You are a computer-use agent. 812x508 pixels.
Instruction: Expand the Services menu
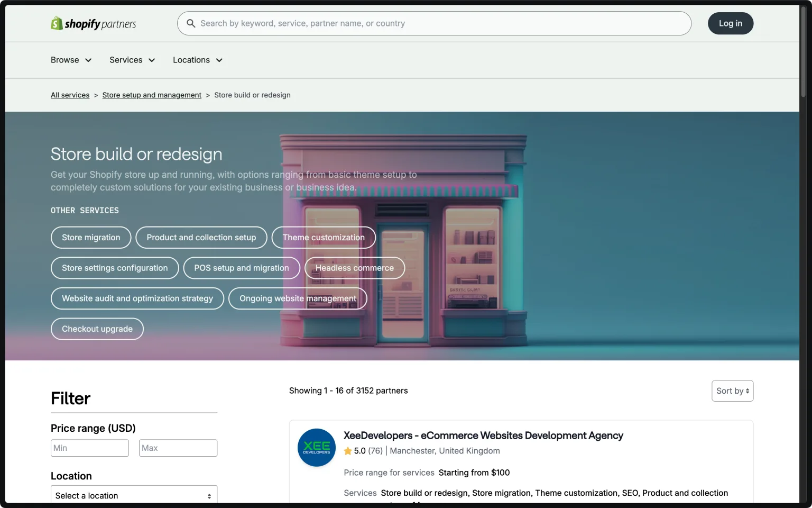pyautogui.click(x=132, y=60)
